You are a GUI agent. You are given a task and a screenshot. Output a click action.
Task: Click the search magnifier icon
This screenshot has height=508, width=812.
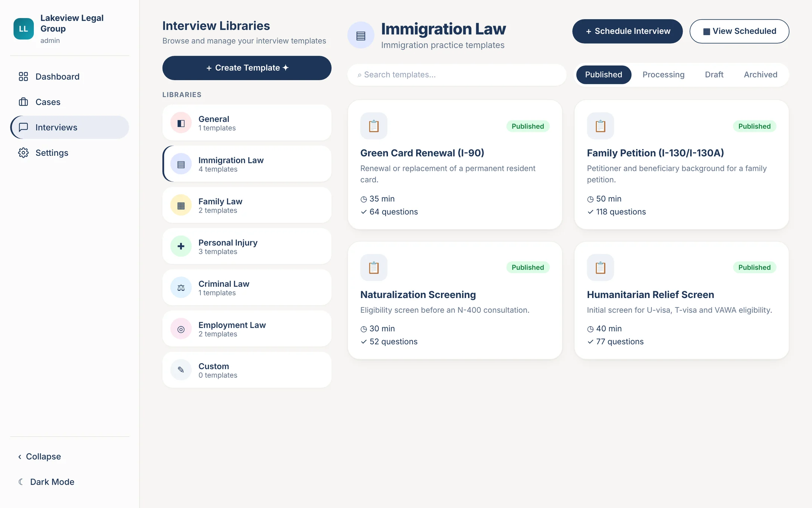coord(359,75)
